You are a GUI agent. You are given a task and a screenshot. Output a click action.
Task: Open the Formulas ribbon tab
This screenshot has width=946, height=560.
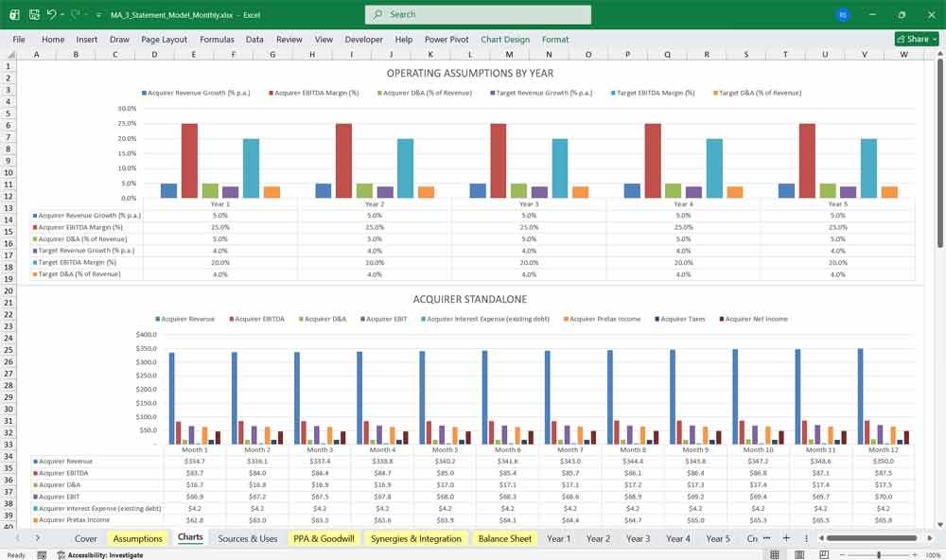click(x=217, y=39)
